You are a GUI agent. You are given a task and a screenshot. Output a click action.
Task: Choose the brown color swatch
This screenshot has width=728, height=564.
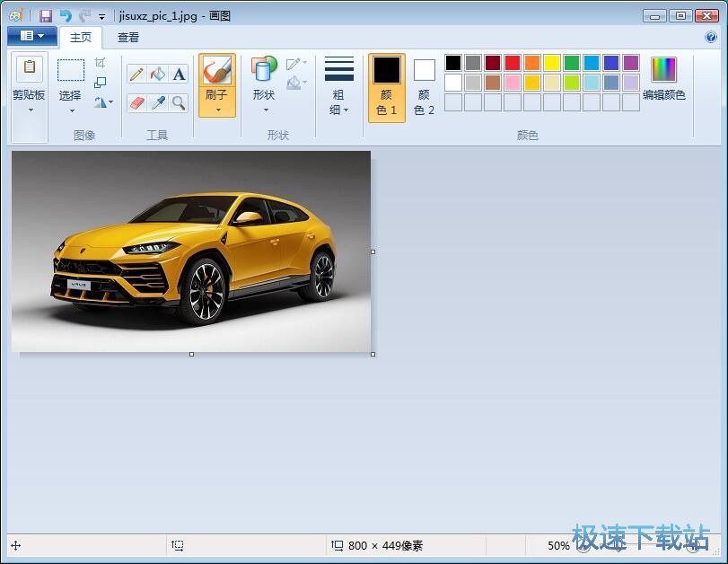pyautogui.click(x=493, y=83)
